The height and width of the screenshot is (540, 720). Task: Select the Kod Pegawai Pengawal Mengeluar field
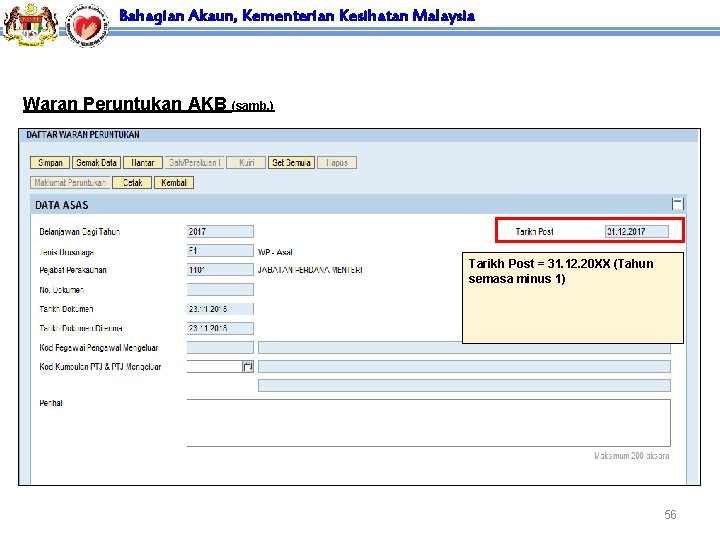tap(220, 348)
